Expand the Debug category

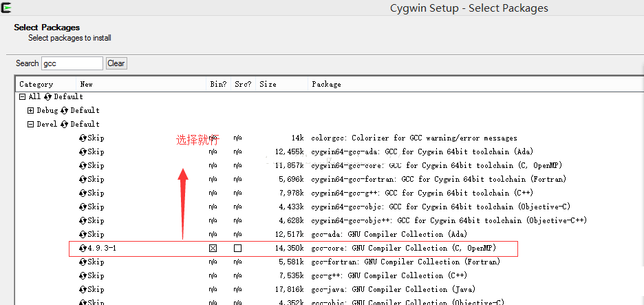(30, 111)
